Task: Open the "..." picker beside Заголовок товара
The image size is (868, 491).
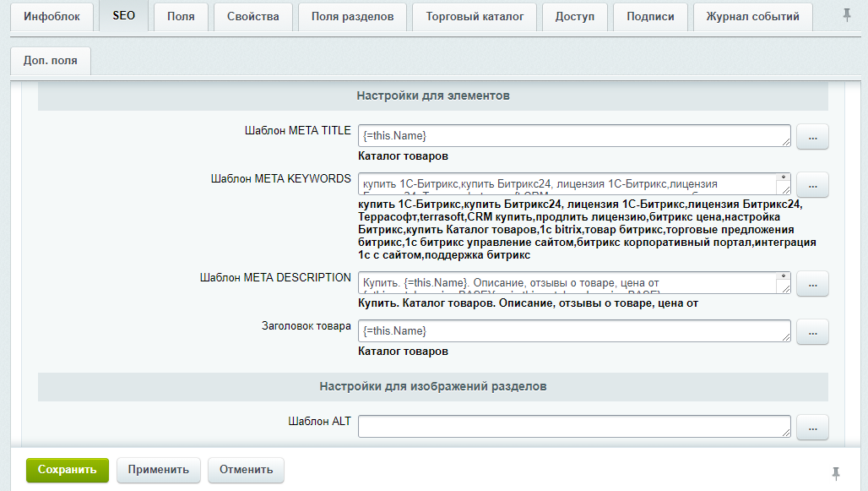Action: [811, 331]
